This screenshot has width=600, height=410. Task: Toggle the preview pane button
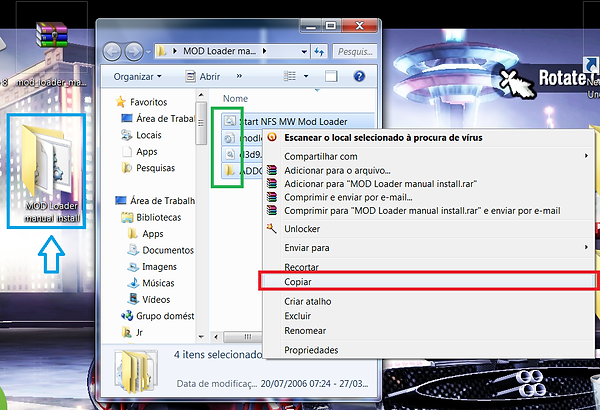pyautogui.click(x=331, y=76)
